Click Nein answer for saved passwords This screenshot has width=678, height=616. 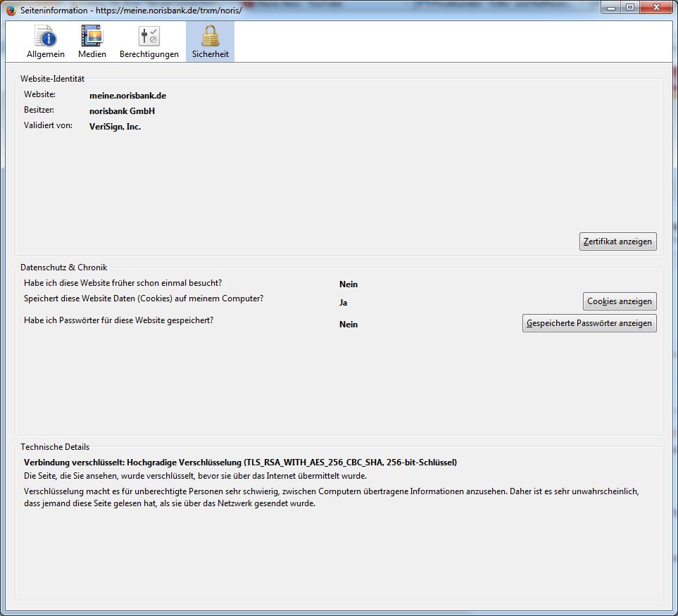(x=349, y=325)
